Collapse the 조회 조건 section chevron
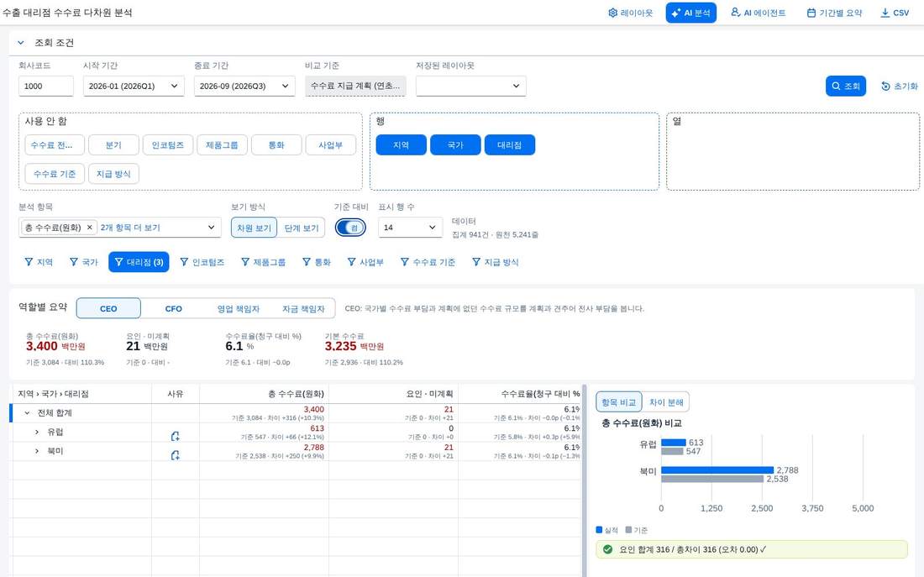This screenshot has height=577, width=924. (x=21, y=43)
